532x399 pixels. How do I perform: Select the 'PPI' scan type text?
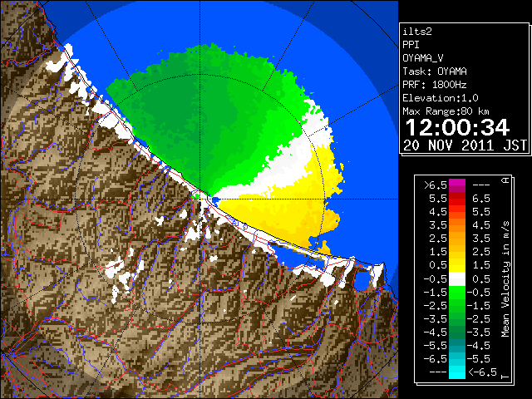[411, 45]
